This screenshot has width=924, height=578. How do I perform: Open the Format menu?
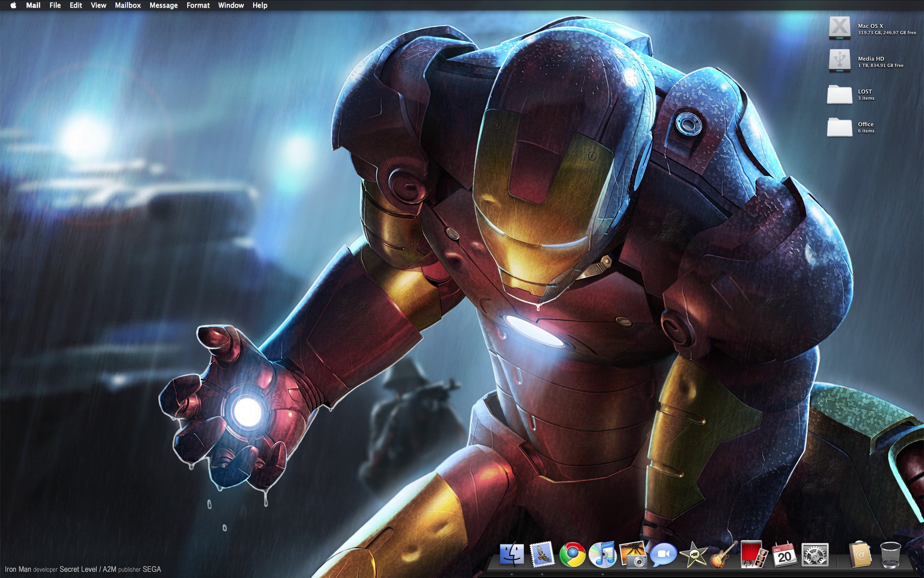[198, 5]
